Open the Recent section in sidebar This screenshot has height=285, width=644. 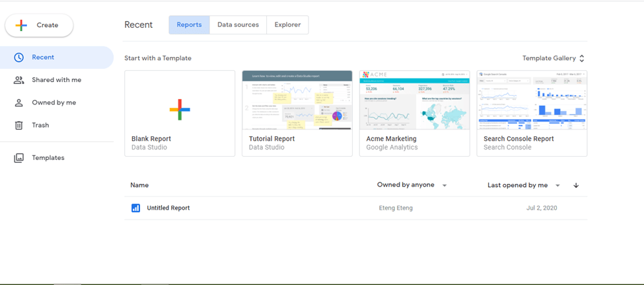click(57, 57)
